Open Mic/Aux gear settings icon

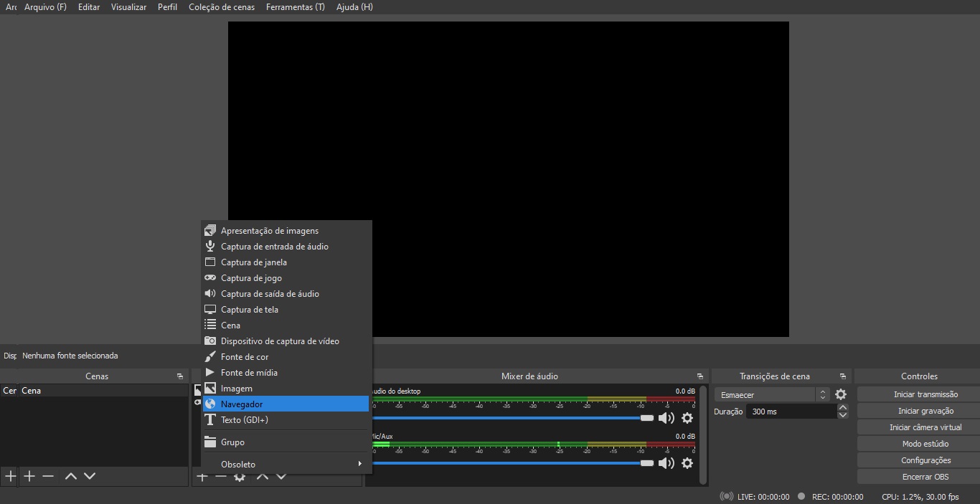point(687,463)
